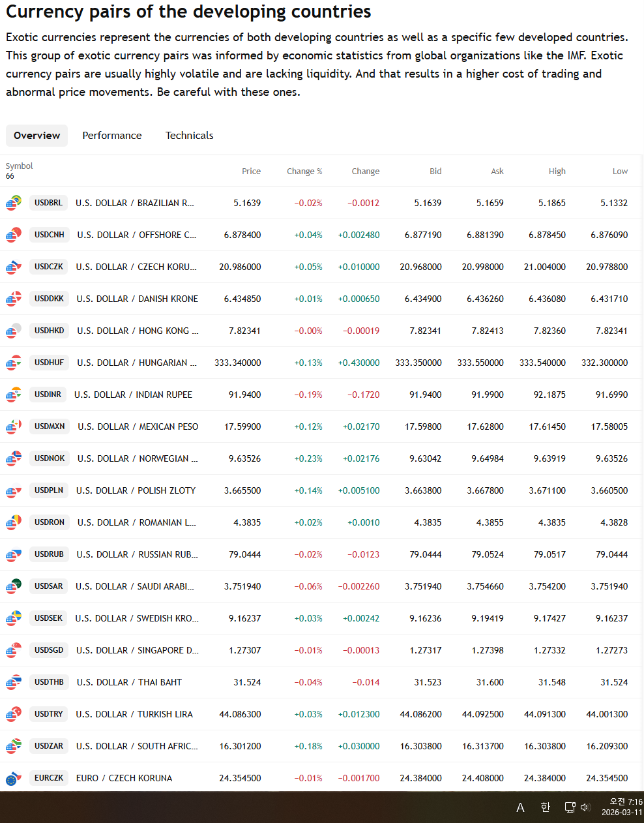
Task: Sort by the Change column header
Action: click(x=366, y=172)
